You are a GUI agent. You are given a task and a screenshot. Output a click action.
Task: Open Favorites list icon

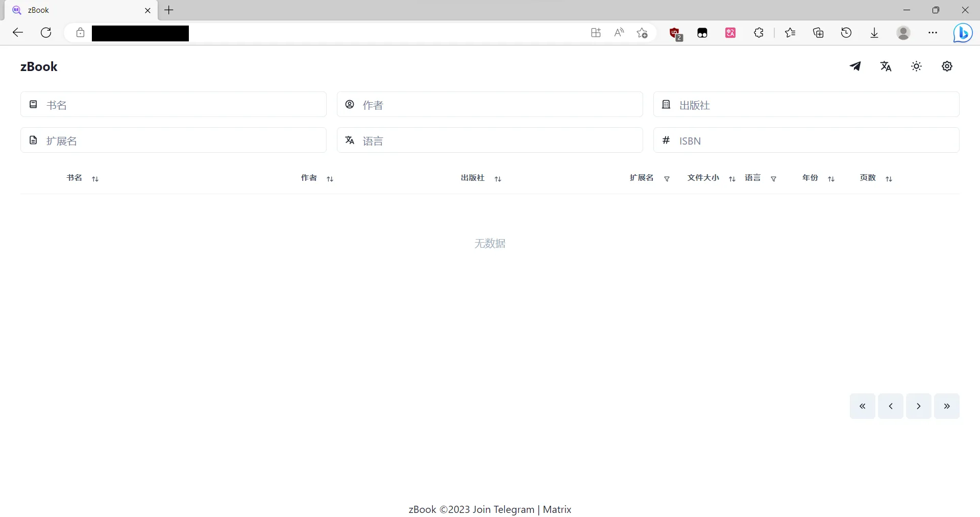(x=790, y=33)
